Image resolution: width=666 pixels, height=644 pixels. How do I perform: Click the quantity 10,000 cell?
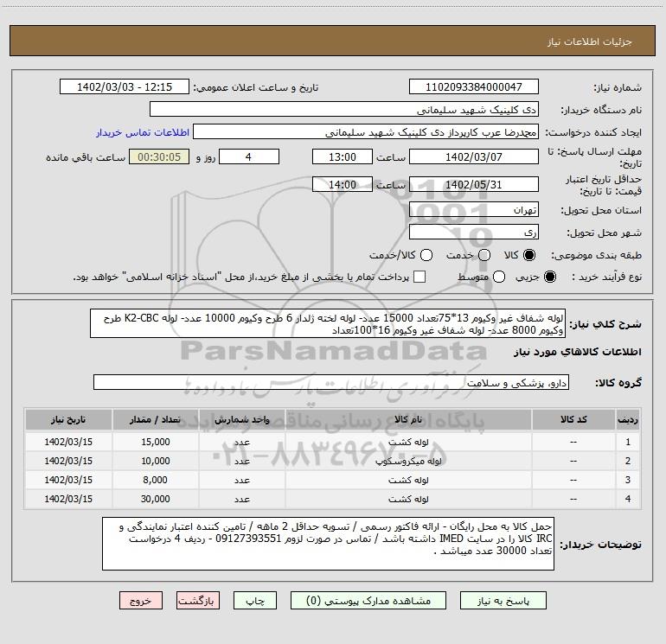pyautogui.click(x=155, y=461)
